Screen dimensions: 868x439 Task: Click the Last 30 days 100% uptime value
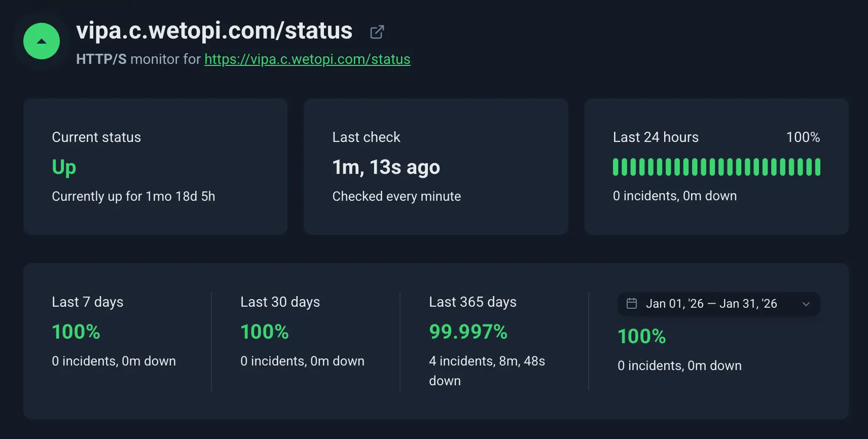(264, 332)
